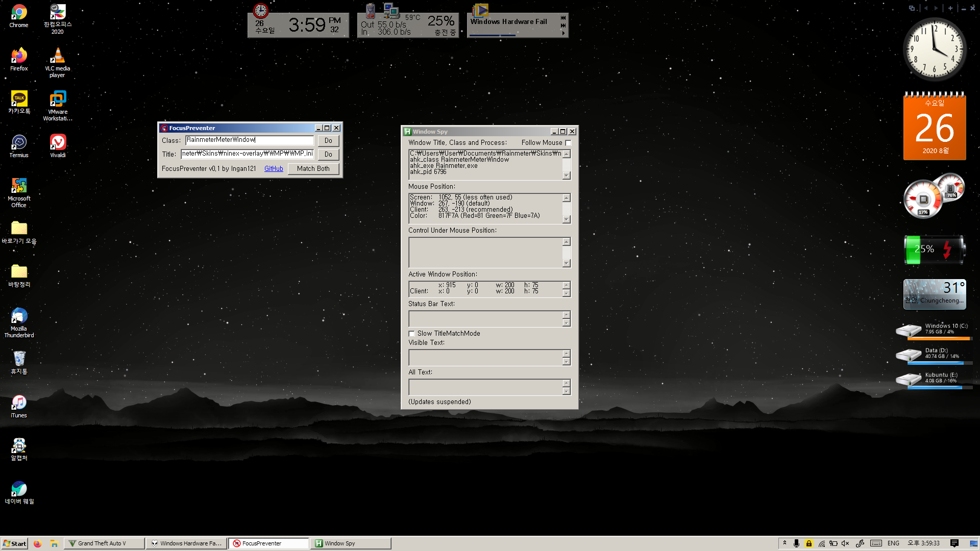Screen dimensions: 980x551
Task: Click the Firefox icon in the taskbar quick launch
Action: tap(37, 543)
